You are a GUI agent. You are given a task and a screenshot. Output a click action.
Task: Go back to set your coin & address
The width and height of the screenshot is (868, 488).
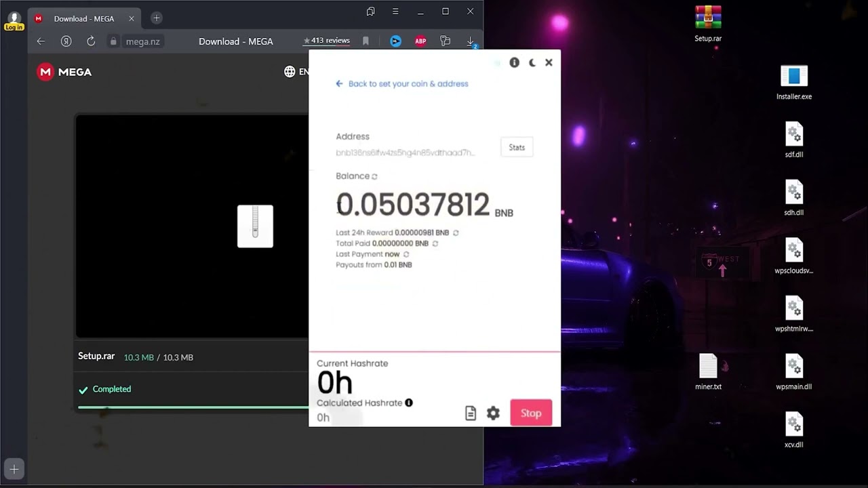pyautogui.click(x=401, y=84)
